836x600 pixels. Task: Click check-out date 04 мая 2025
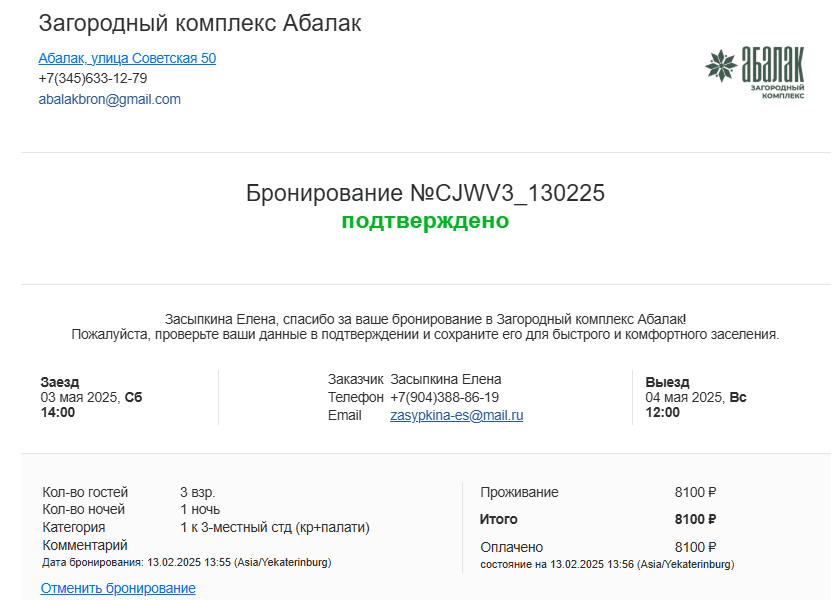tap(685, 397)
